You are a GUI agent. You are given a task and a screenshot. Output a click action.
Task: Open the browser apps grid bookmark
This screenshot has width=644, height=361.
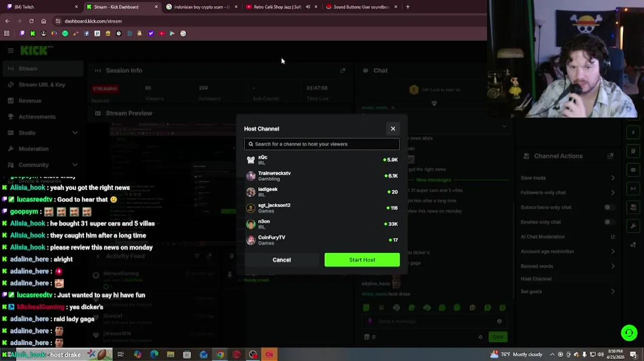point(7,34)
